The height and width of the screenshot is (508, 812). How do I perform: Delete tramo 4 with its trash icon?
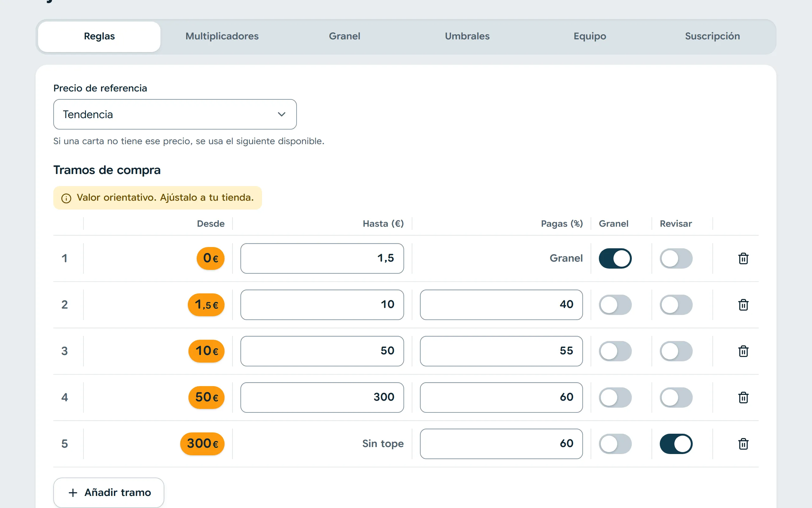[743, 398]
